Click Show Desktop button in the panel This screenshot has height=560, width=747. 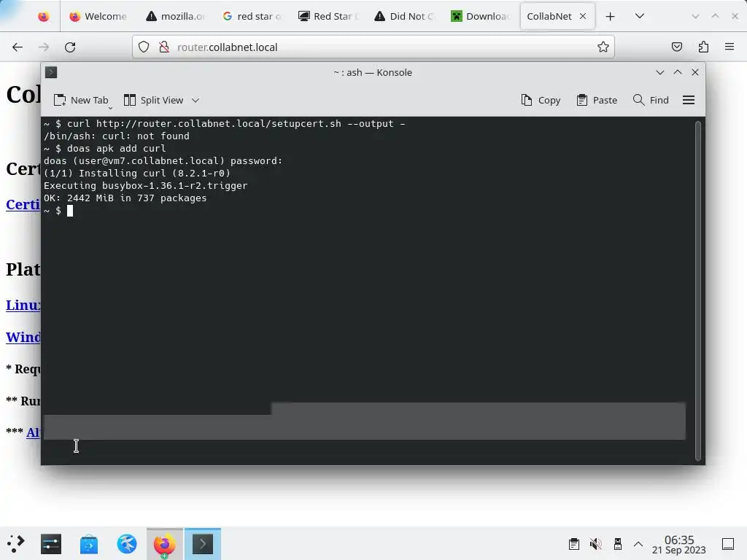click(728, 544)
